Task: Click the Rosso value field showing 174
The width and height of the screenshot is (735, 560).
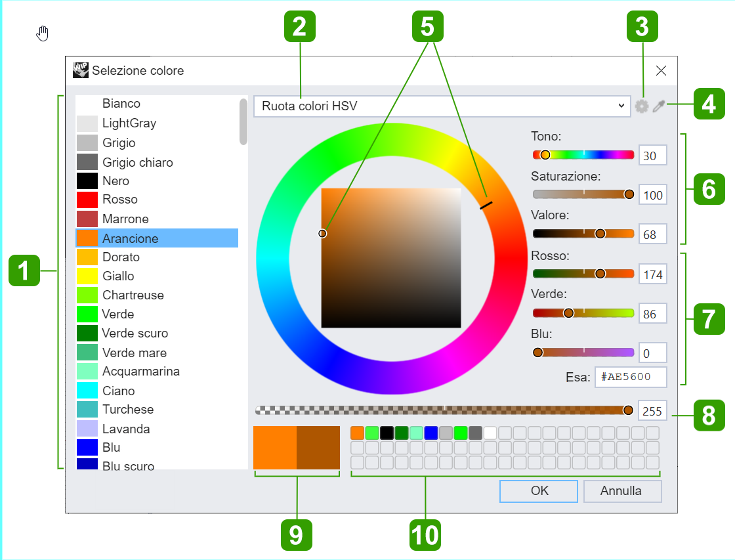Action: point(652,274)
